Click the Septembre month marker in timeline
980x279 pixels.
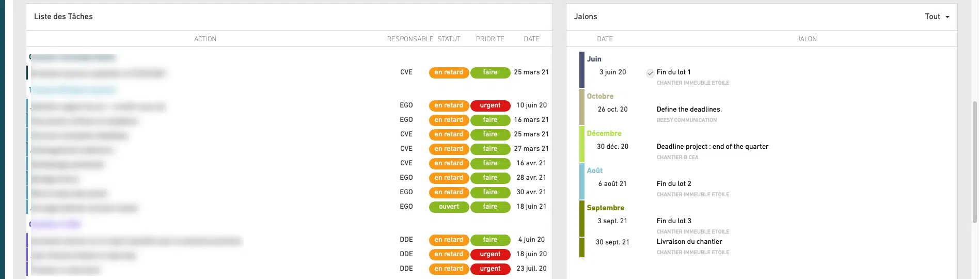[x=605, y=208]
